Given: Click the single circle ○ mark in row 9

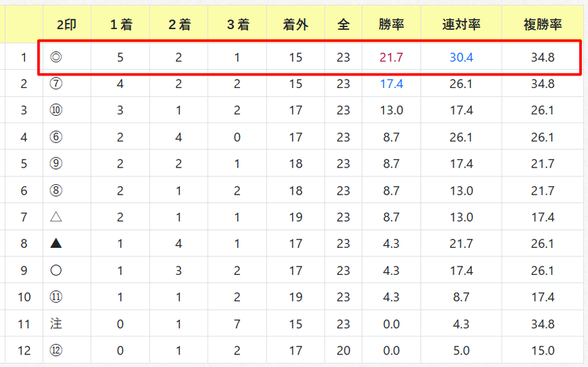Looking at the screenshot, I should click(56, 270).
